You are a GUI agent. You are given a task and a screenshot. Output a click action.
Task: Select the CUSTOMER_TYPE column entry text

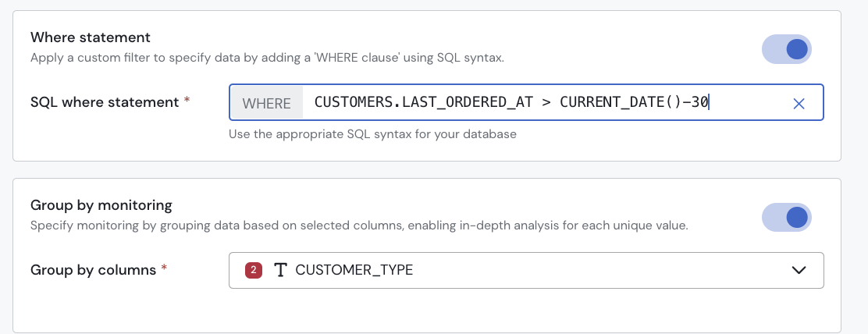[x=354, y=270]
